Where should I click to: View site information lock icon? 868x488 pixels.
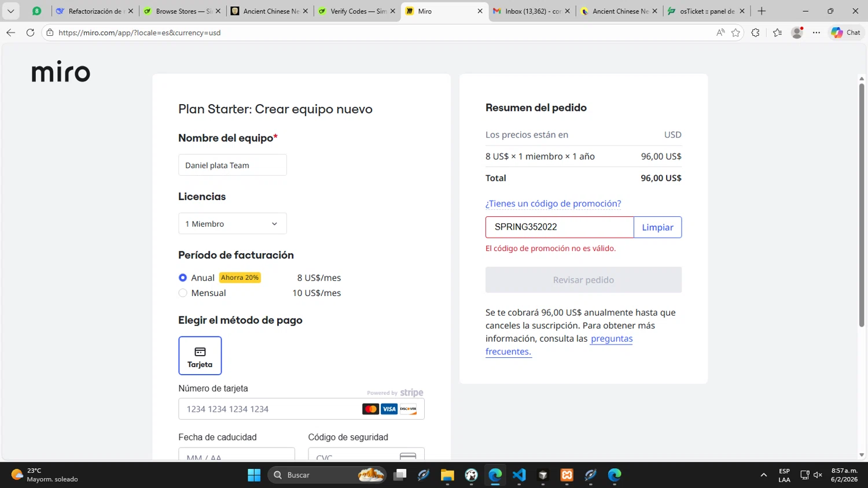[50, 32]
